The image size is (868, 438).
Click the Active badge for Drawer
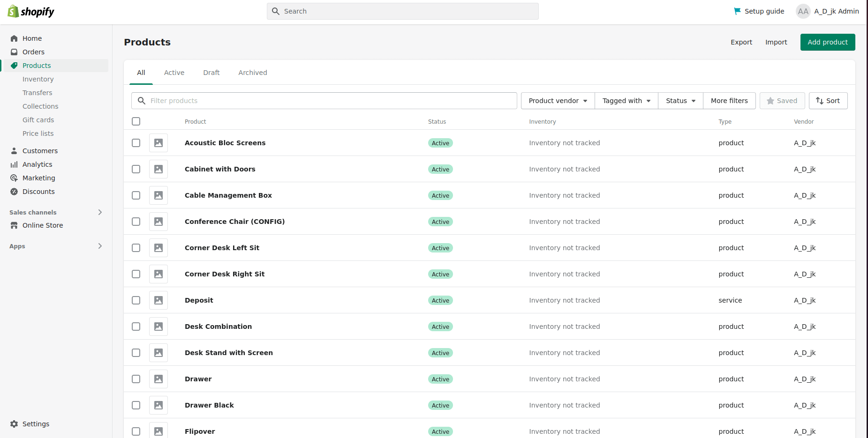440,379
